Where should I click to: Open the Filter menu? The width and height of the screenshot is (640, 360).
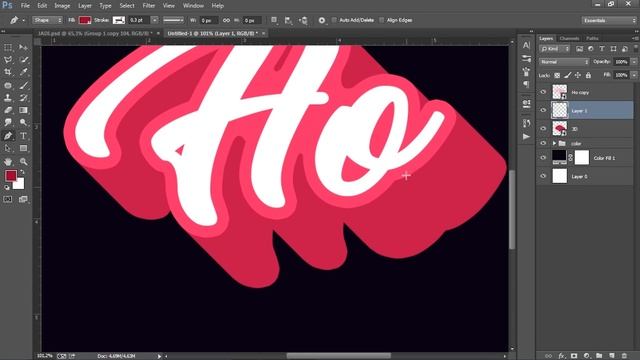point(149,6)
